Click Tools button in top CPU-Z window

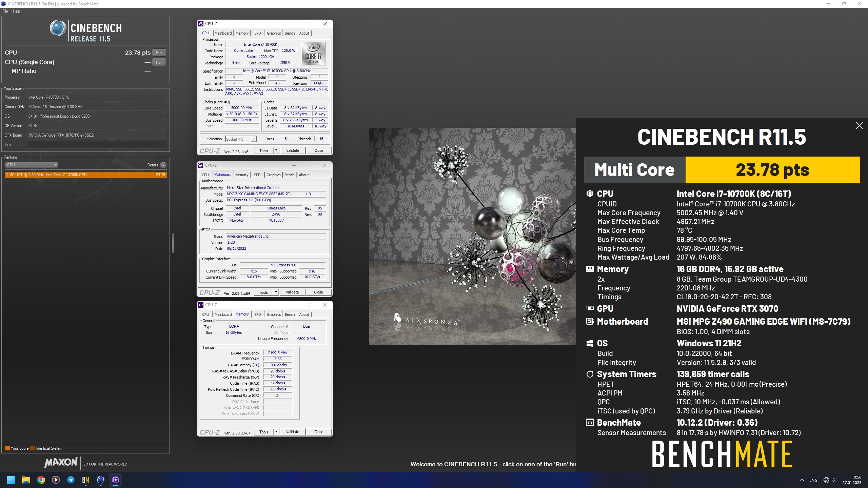263,150
